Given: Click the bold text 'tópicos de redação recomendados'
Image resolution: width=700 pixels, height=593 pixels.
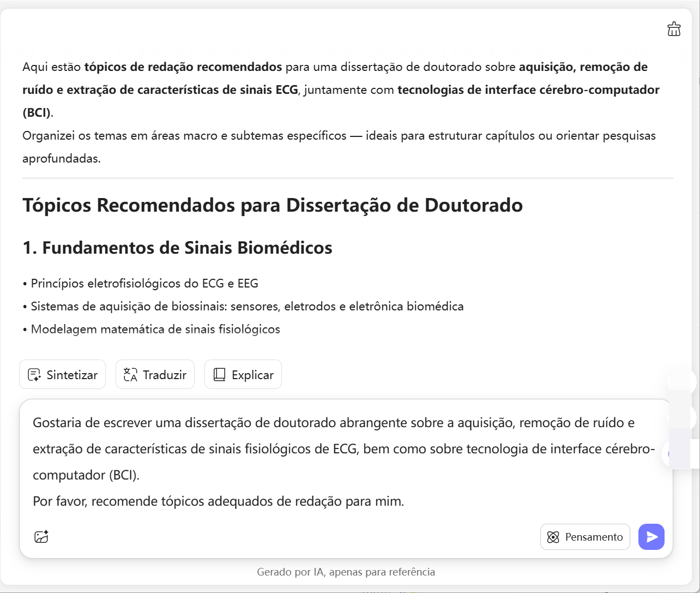Looking at the screenshot, I should point(183,67).
